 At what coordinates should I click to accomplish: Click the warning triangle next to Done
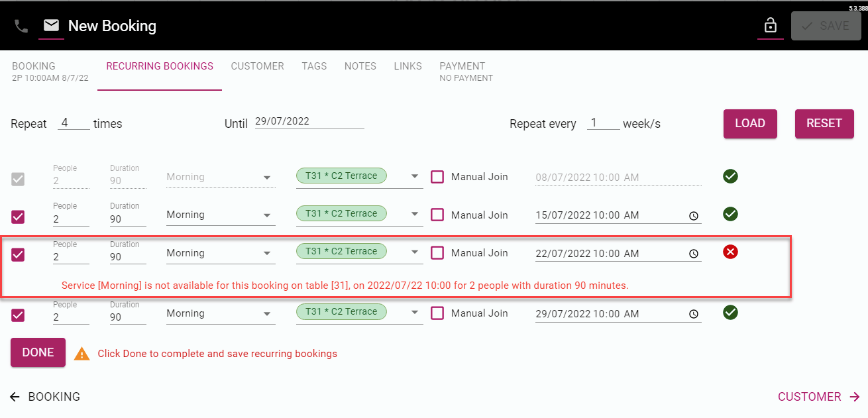coord(81,353)
